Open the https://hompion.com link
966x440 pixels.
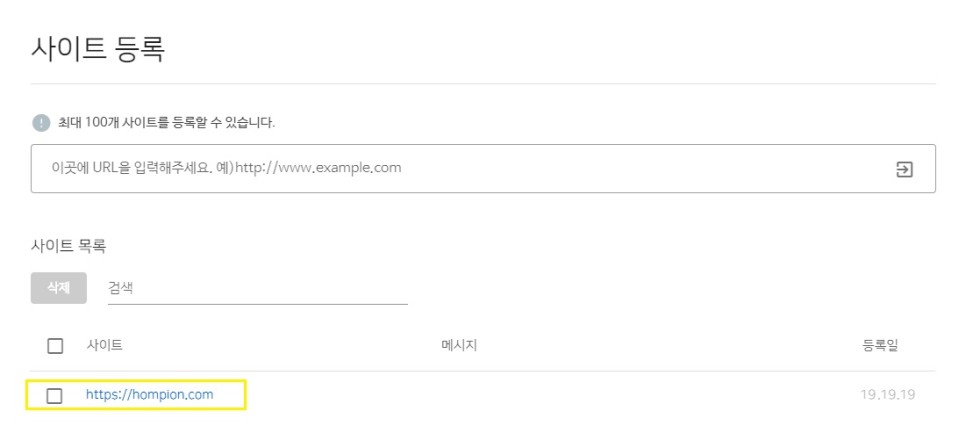tap(149, 395)
